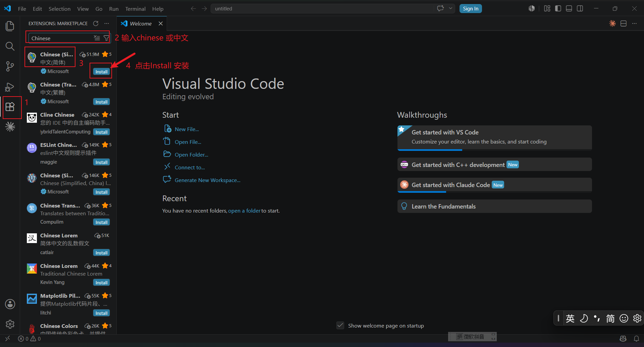Image resolution: width=644 pixels, height=347 pixels.
Task: Open the Manage gear in activity bar
Action: point(10,324)
